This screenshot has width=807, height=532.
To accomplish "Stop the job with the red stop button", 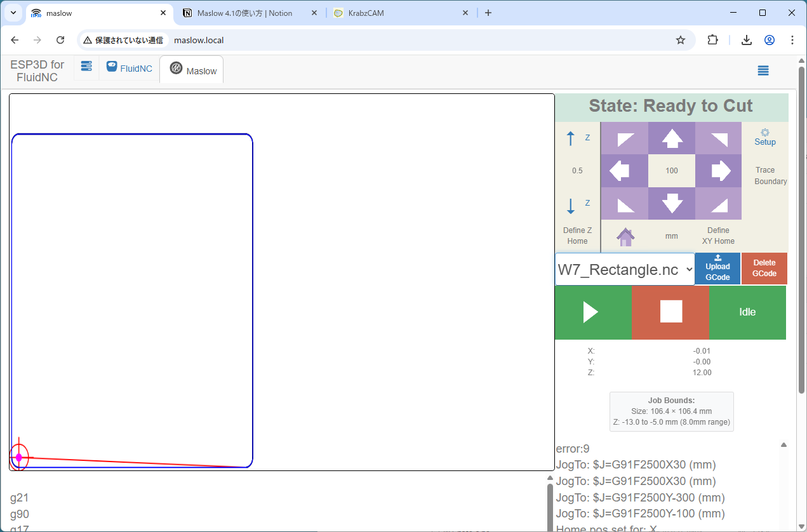I will [670, 312].
